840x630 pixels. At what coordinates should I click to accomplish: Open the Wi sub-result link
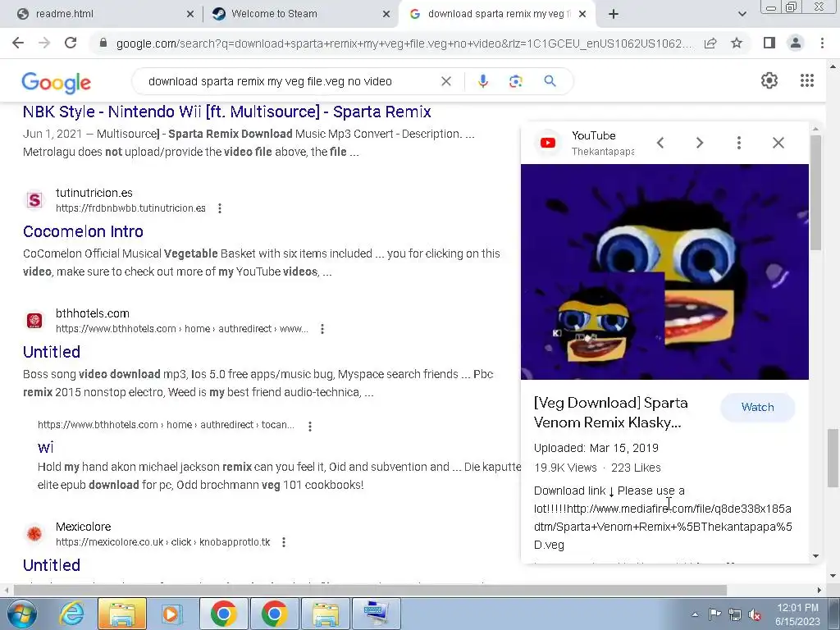click(x=46, y=447)
